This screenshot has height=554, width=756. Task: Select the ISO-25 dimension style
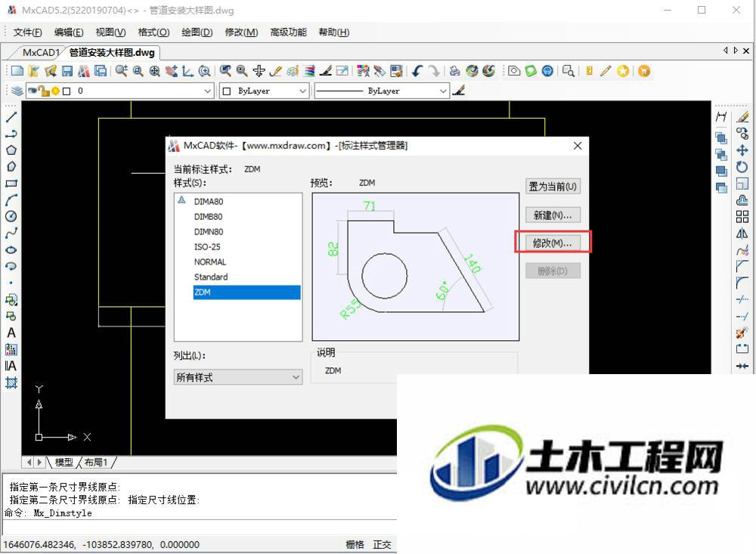[x=207, y=247]
